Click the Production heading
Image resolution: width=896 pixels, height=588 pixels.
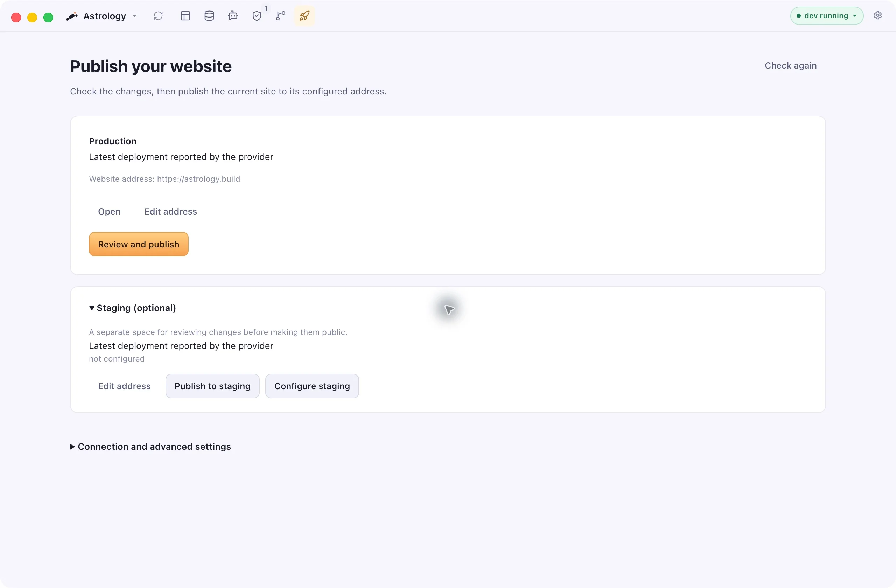tap(113, 141)
